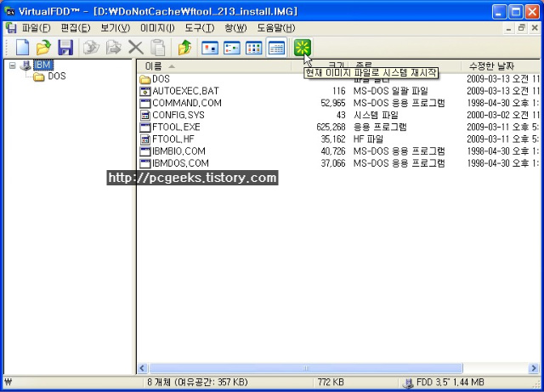Screen dimensions: 544x392
Task: Sort by 이름 column header
Action: 214,66
